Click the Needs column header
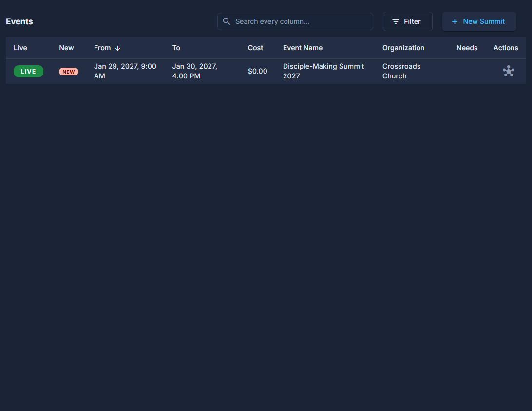This screenshot has height=411, width=532. pyautogui.click(x=467, y=48)
